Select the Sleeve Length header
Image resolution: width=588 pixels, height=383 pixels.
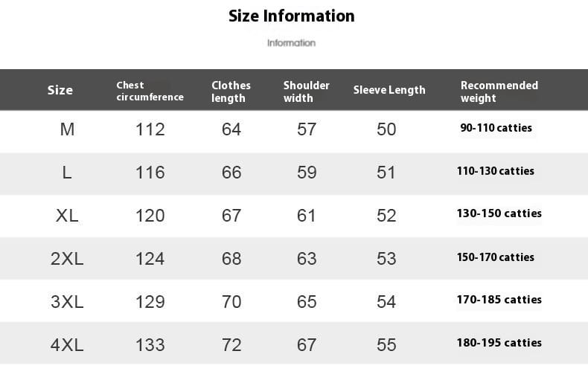(389, 90)
